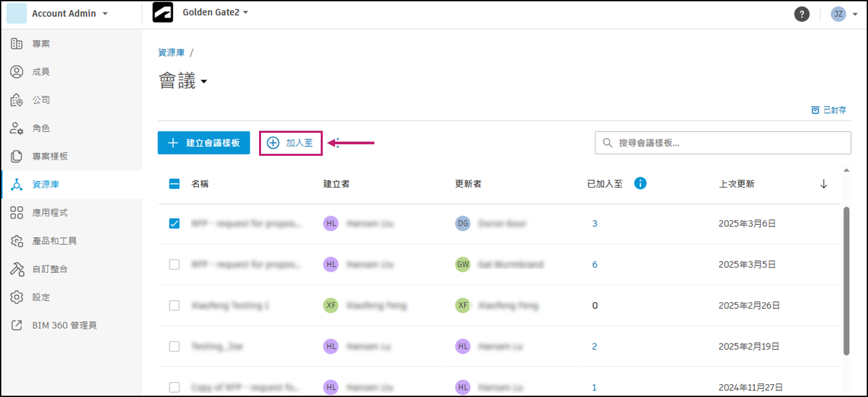The height and width of the screenshot is (397, 868).
Task: Uncheck the first checked template row
Action: pos(174,224)
